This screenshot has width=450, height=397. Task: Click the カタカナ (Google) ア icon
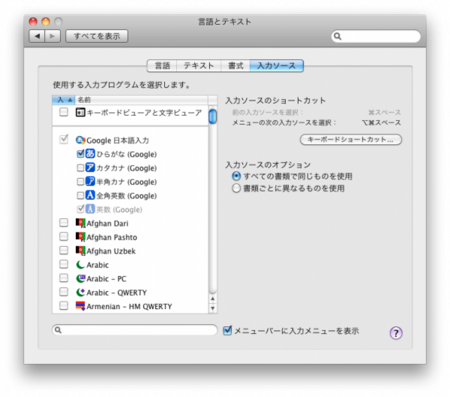tap(90, 168)
